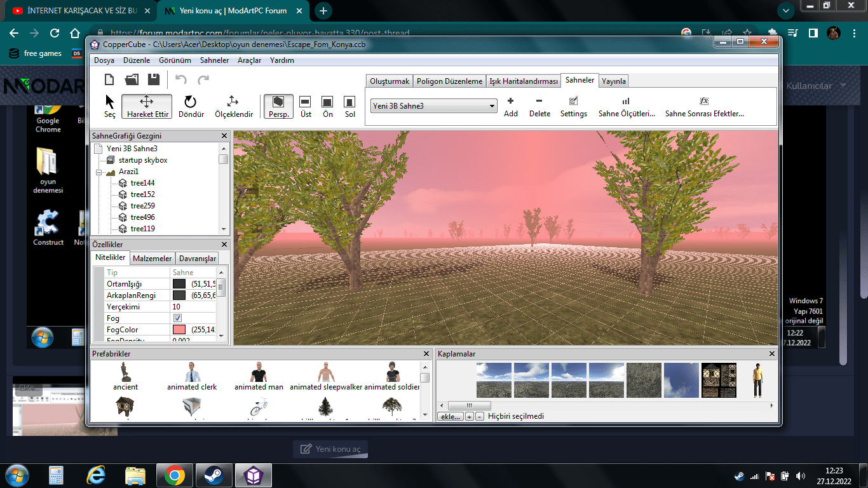Create a new file in CopperCube
Viewport: 868px width, 488px height.
point(109,79)
